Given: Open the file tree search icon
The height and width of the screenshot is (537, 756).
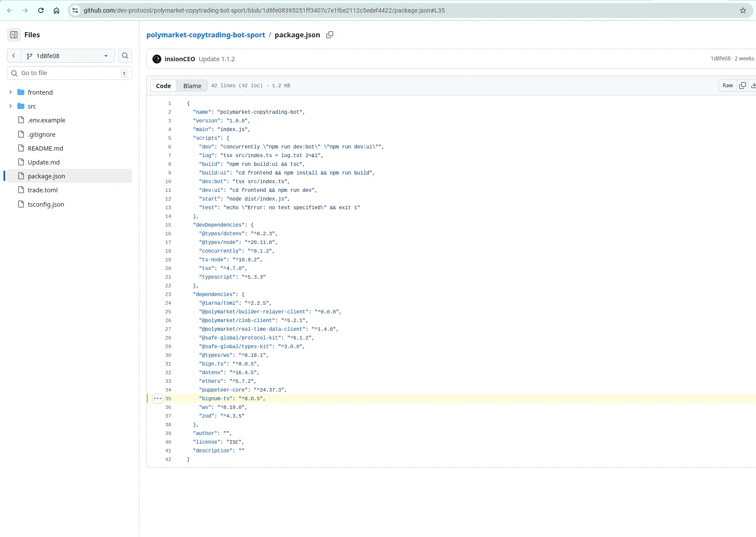Looking at the screenshot, I should [125, 56].
